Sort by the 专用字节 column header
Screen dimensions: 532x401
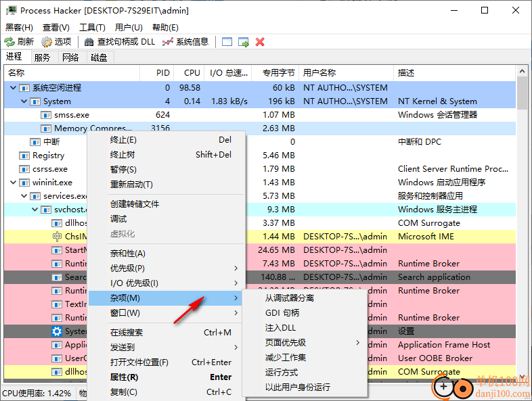tap(275, 73)
